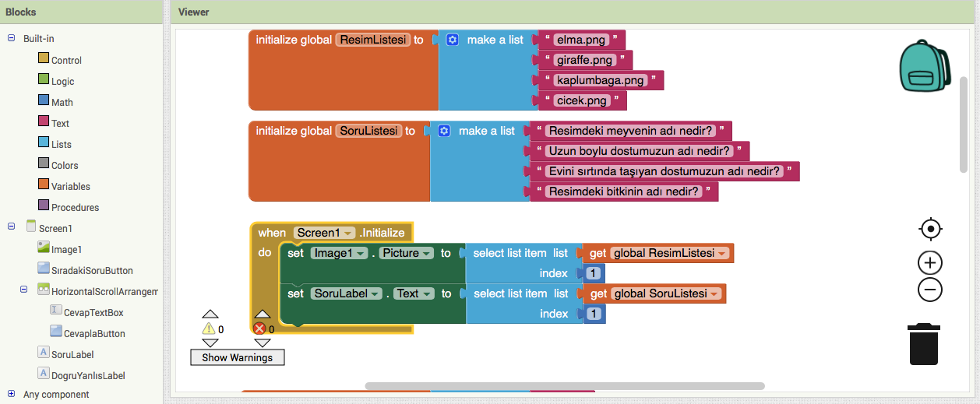Select the Control blocks swatch
This screenshot has width=980, height=404.
pyautogui.click(x=44, y=59)
